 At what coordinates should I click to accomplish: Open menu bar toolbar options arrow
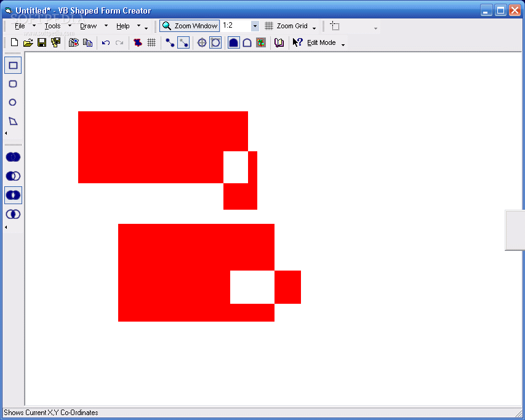click(x=146, y=28)
